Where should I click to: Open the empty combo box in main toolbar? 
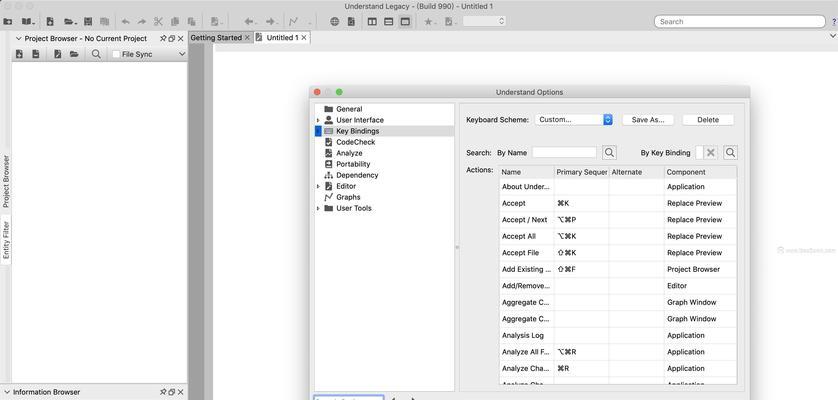[x=484, y=21]
